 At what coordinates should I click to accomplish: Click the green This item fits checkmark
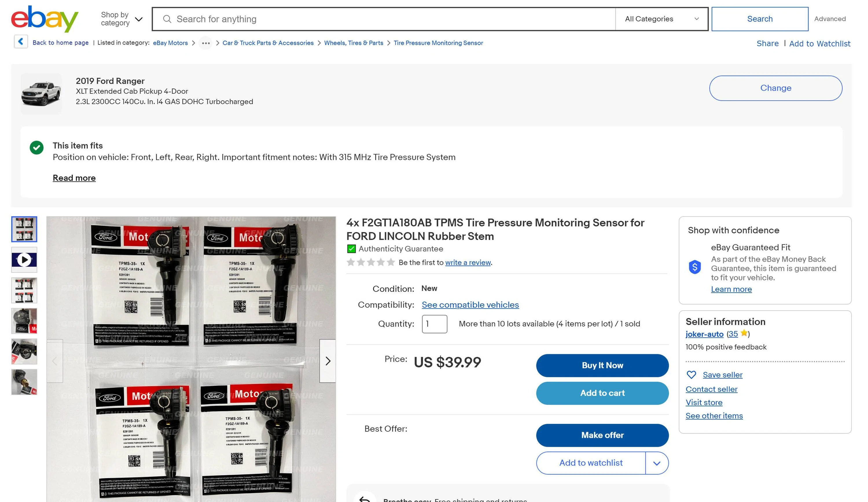pyautogui.click(x=36, y=148)
